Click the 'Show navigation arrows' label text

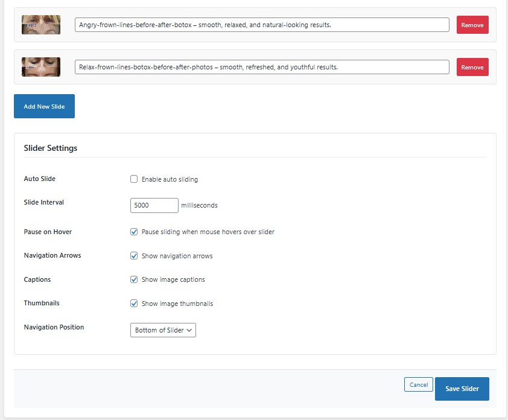[177, 256]
